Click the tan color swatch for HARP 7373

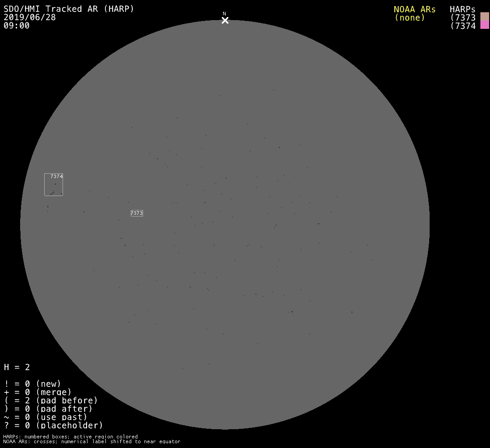[484, 17]
